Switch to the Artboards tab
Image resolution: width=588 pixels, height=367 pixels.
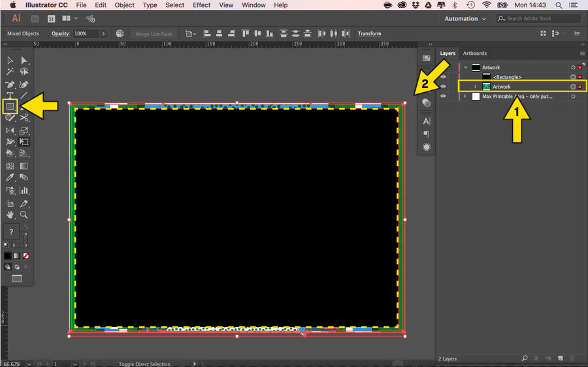point(475,54)
